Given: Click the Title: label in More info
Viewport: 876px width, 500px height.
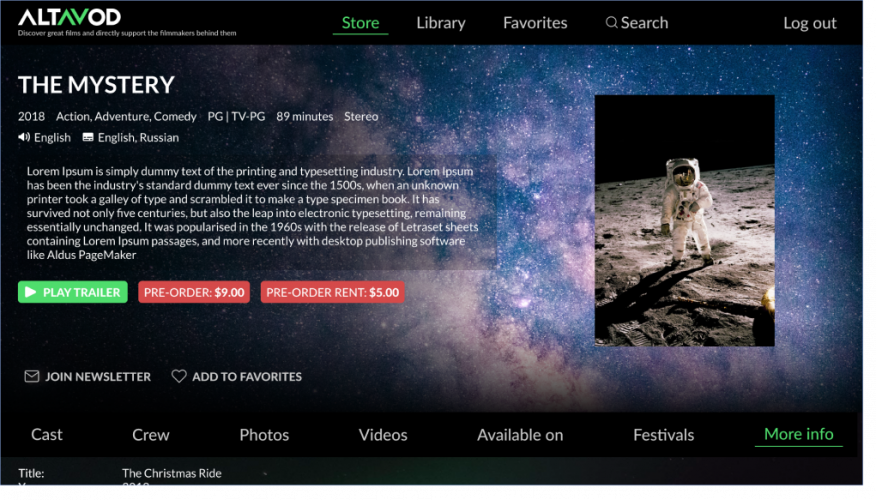Looking at the screenshot, I should tap(31, 473).
